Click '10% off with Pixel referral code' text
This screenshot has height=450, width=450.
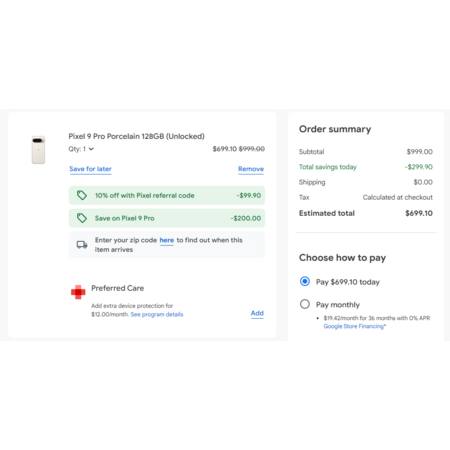coord(145,195)
